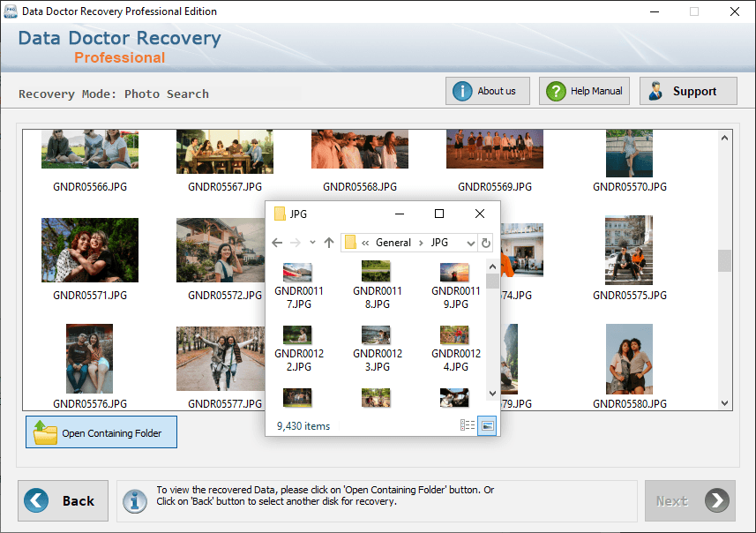Click Data Doctor Recovery app title icon
Viewport: 756px width, 533px height.
click(10, 11)
